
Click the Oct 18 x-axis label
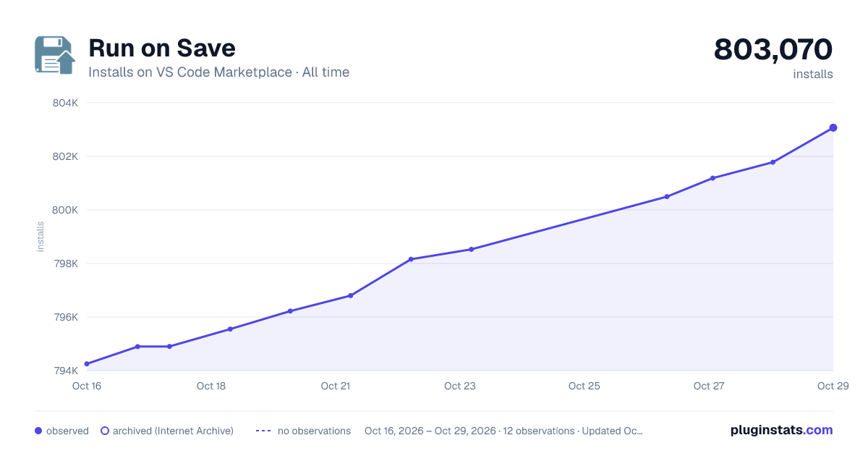(211, 386)
